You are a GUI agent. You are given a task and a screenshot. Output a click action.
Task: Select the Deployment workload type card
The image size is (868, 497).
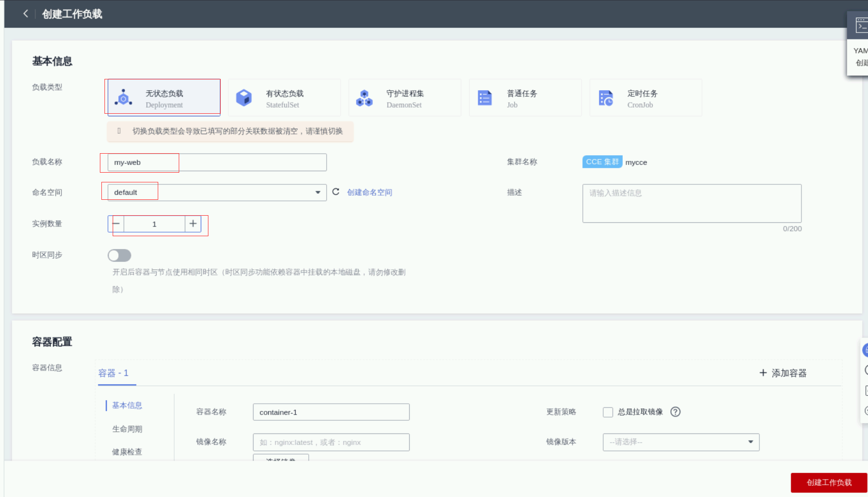click(164, 97)
